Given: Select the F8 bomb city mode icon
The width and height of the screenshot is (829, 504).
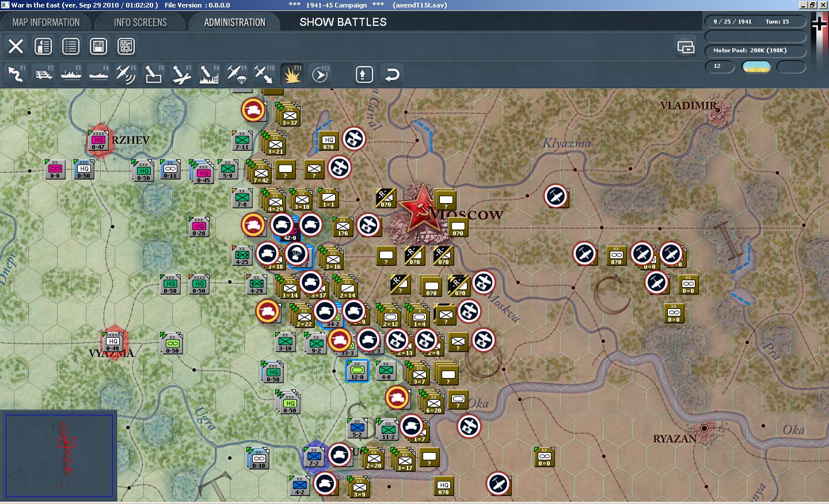Looking at the screenshot, I should (209, 74).
